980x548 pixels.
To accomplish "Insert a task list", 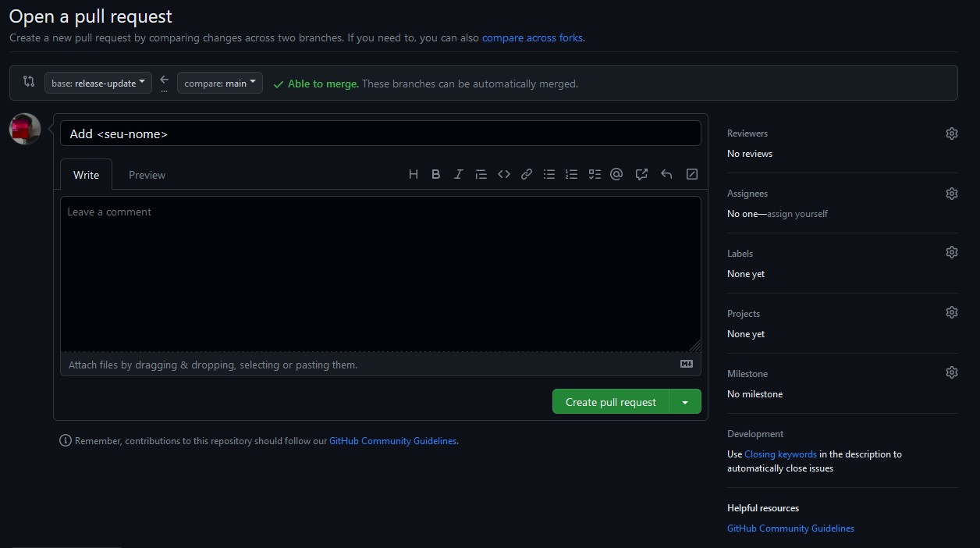I will click(x=595, y=174).
